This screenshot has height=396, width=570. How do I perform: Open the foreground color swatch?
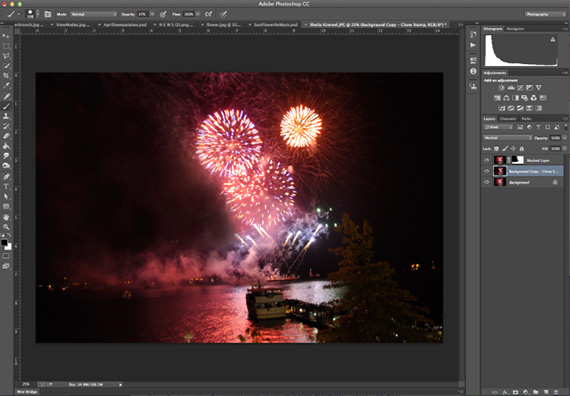click(x=4, y=243)
